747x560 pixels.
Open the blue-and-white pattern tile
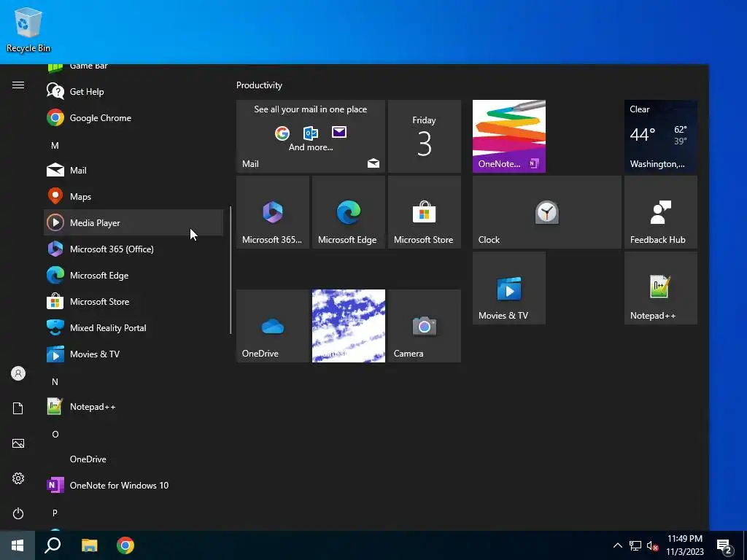(x=348, y=326)
